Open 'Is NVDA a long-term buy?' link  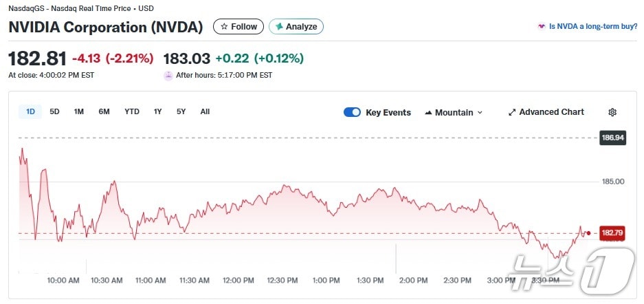[592, 27]
